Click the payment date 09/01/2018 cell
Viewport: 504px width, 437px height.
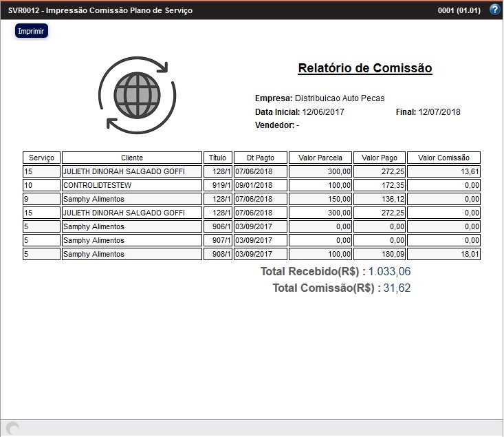click(x=260, y=185)
